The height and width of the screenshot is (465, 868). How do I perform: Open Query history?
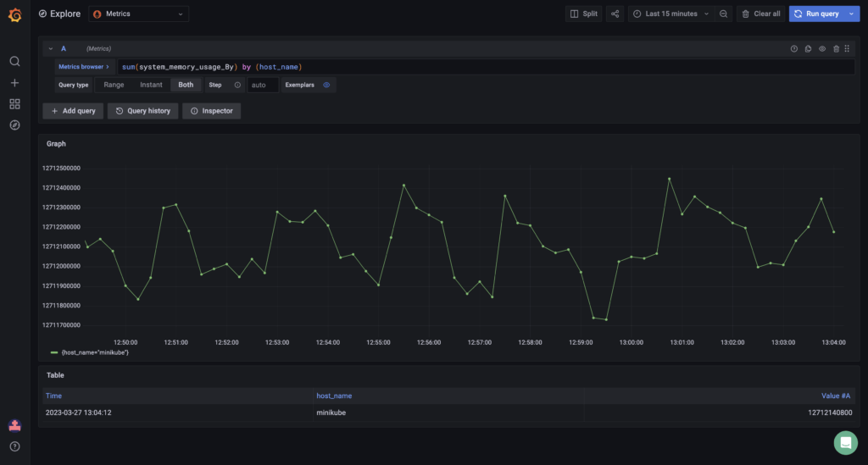click(x=142, y=111)
